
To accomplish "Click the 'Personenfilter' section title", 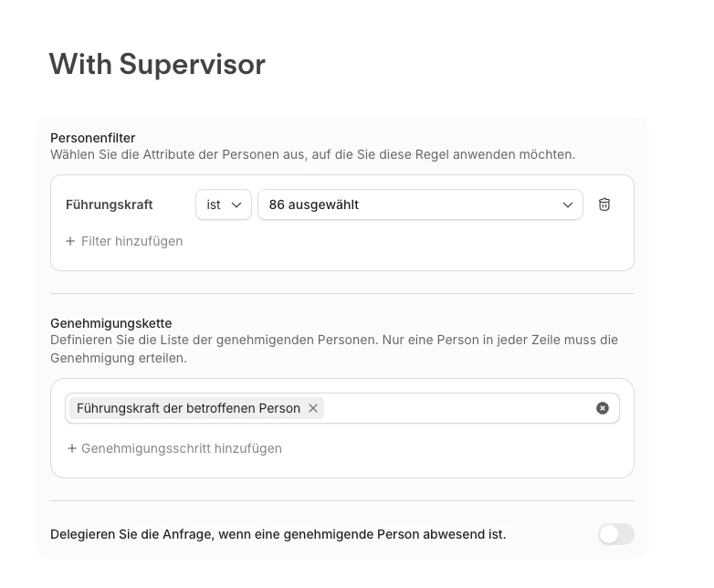I will click(x=93, y=138).
